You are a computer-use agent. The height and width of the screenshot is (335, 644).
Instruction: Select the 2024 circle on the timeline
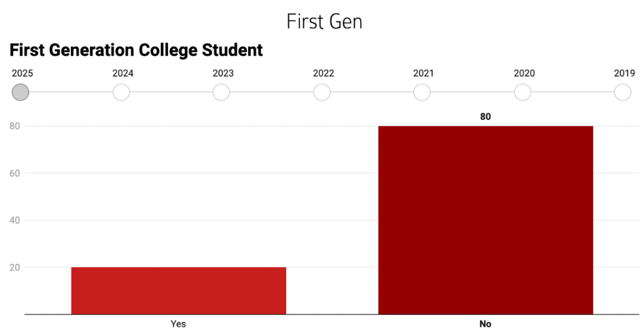[121, 93]
